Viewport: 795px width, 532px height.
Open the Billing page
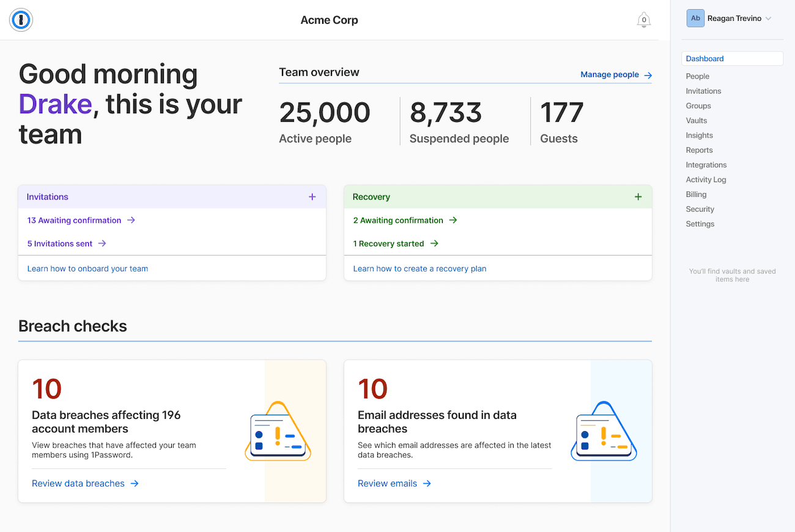pyautogui.click(x=696, y=194)
